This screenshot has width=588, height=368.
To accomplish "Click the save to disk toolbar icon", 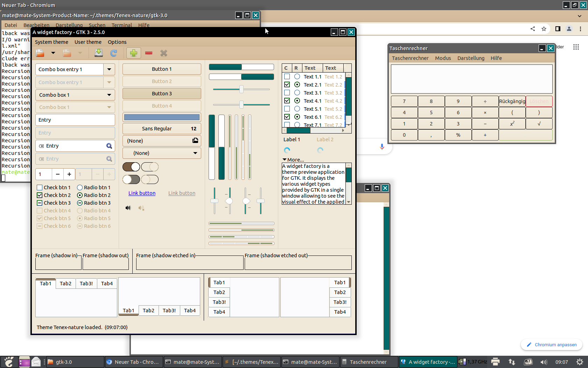I will click(x=99, y=53).
